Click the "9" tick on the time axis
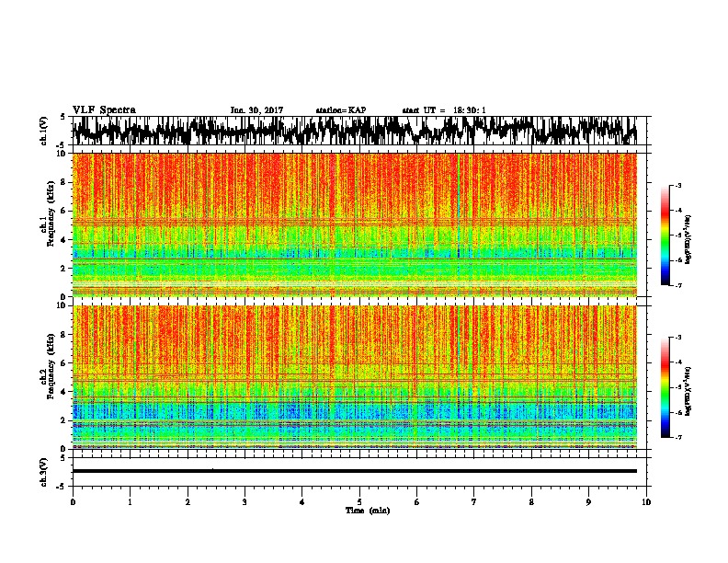 pos(588,502)
